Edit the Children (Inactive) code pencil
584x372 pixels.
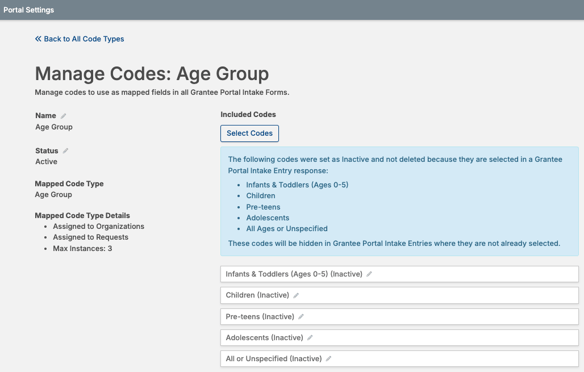tap(296, 295)
